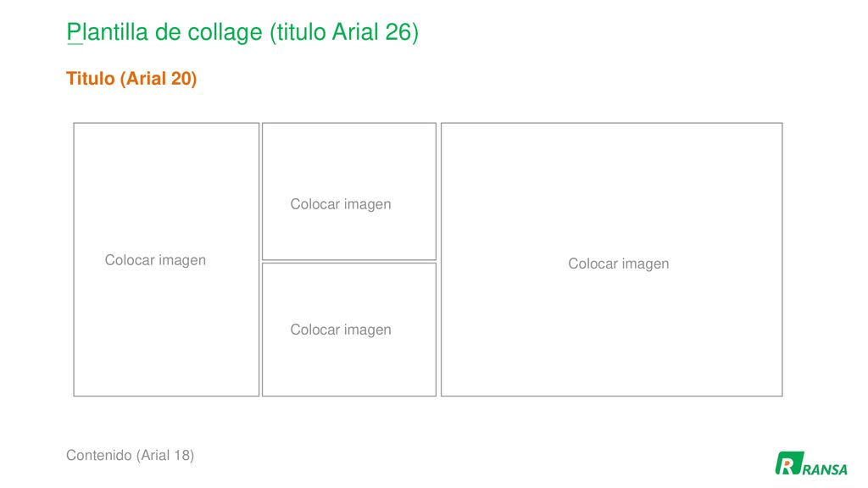The height and width of the screenshot is (488, 868).
Task: Click '(Arial 18)' in the gray footer text
Action: click(165, 455)
